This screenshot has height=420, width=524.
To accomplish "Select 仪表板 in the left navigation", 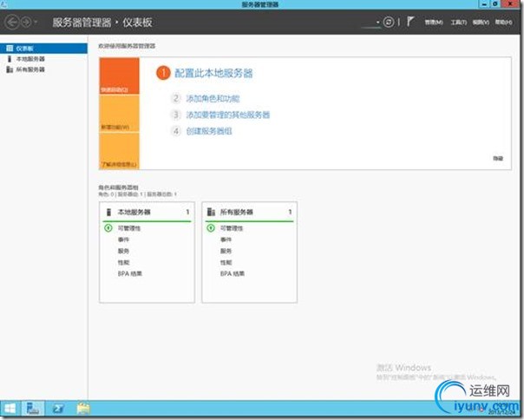I will (x=43, y=48).
